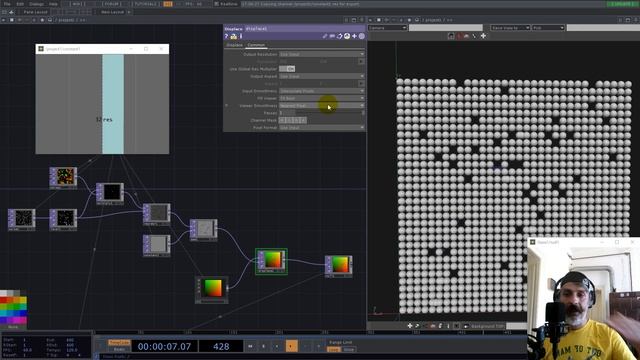Open the Pixel Format dropdown
Image resolution: width=640 pixels, height=360 pixels.
(x=322, y=128)
